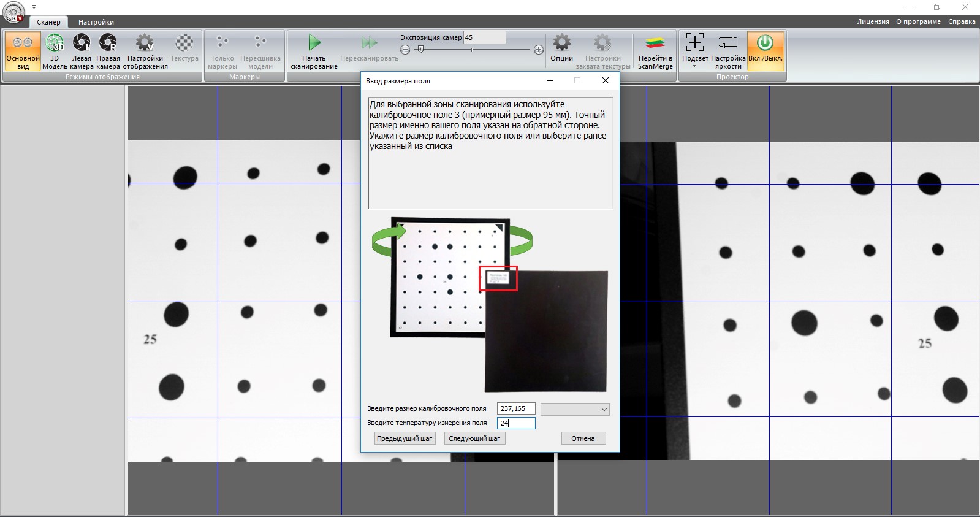Select the Основной вид display mode
This screenshot has height=517, width=980.
pos(23,51)
